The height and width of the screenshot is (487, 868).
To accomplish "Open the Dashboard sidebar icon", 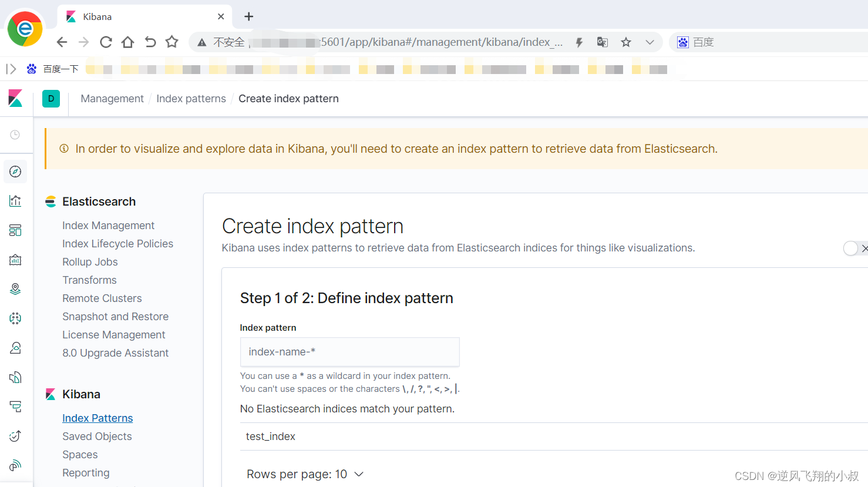I will tap(15, 230).
